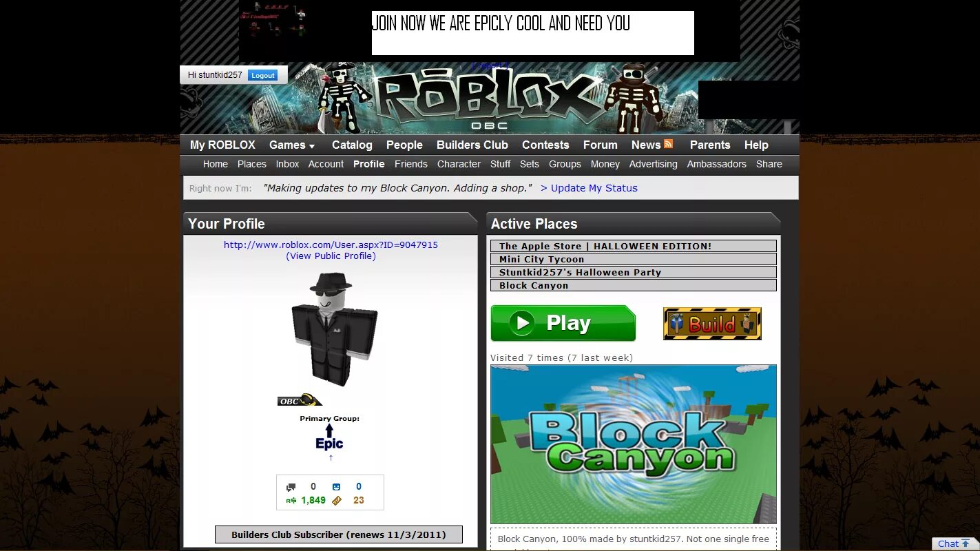Image resolution: width=980 pixels, height=551 pixels.
Task: Select Stuntkid257's Halloween Party place
Action: coord(634,272)
